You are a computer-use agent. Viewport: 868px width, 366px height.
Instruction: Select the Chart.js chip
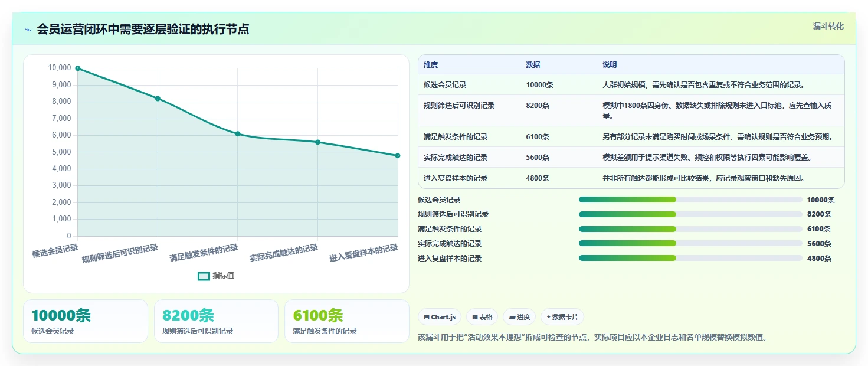tap(440, 317)
